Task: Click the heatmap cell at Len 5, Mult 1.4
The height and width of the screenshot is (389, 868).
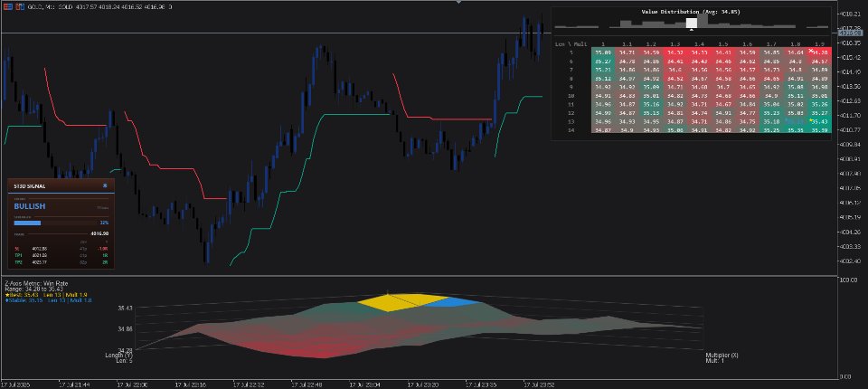Action: point(699,52)
